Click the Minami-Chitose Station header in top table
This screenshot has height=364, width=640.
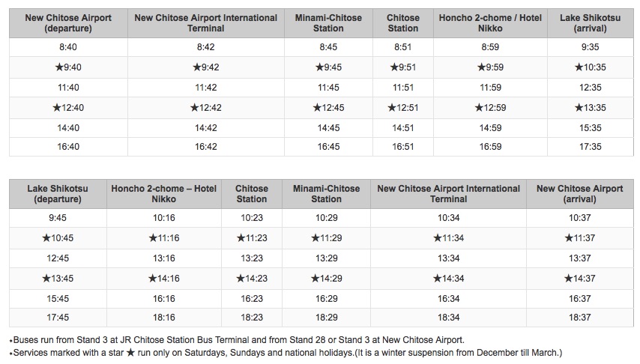point(328,23)
